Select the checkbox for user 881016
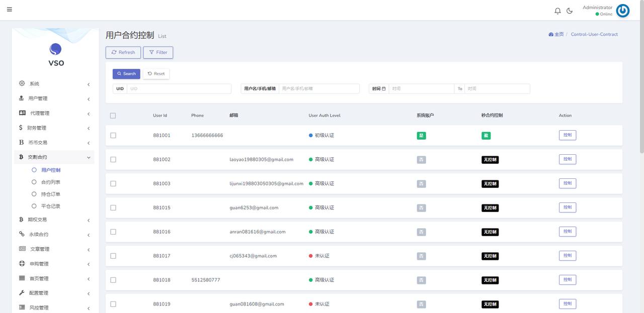The width and height of the screenshot is (644, 313). pos(113,232)
